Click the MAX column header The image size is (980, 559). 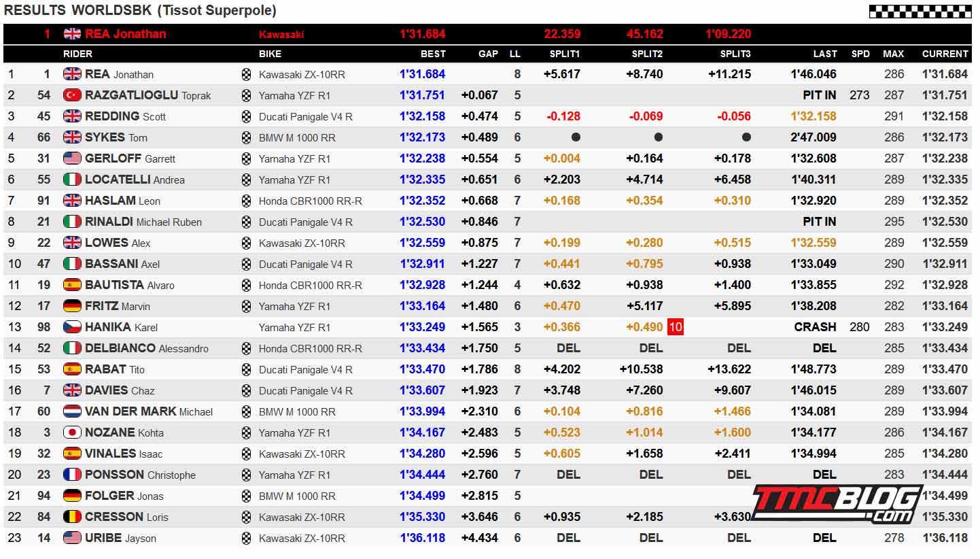tap(893, 54)
